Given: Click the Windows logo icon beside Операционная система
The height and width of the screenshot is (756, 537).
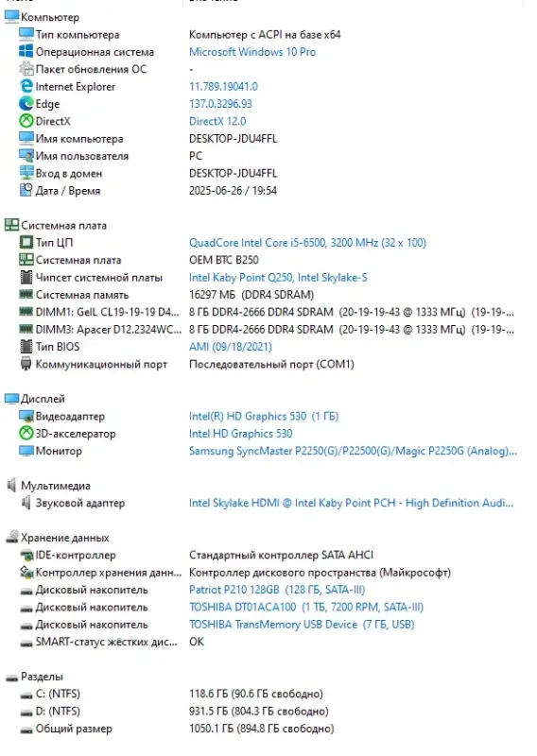Looking at the screenshot, I should tap(26, 52).
